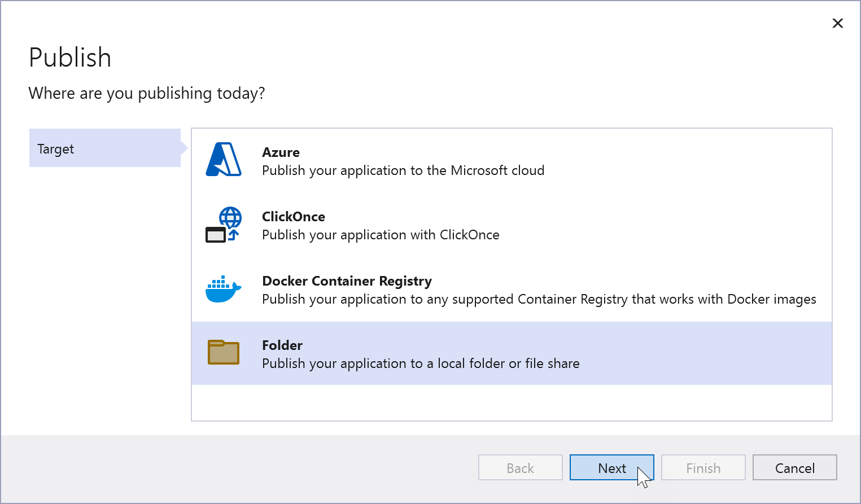The width and height of the screenshot is (861, 504).
Task: Click the Azure logo icon
Action: 224,160
